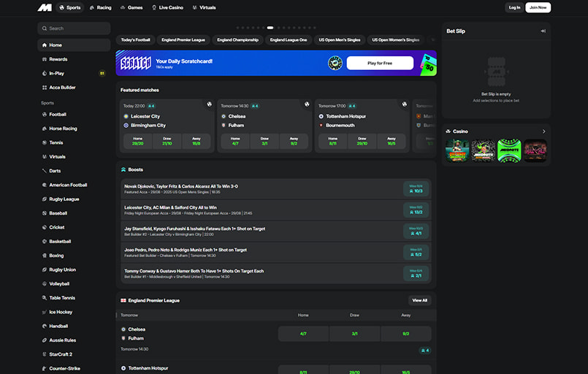Click the Midnite logo in header
The width and height of the screenshot is (588, 374).
coord(45,7)
